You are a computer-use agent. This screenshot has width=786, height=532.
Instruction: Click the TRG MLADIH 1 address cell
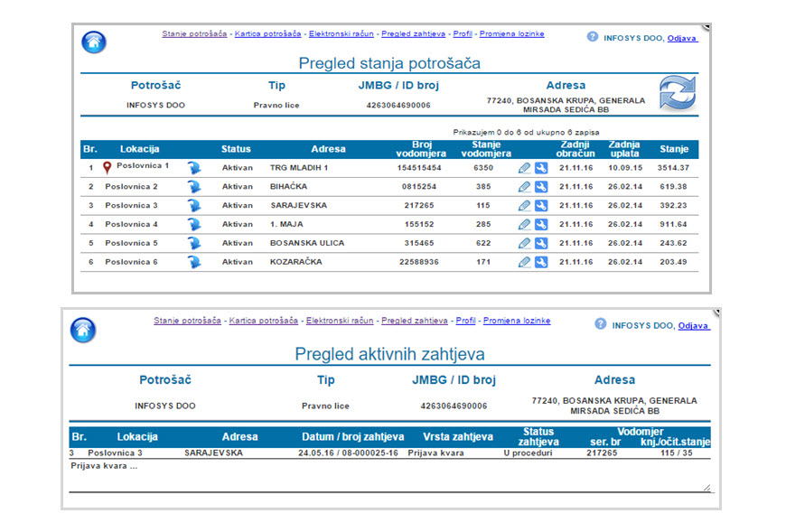(x=299, y=168)
